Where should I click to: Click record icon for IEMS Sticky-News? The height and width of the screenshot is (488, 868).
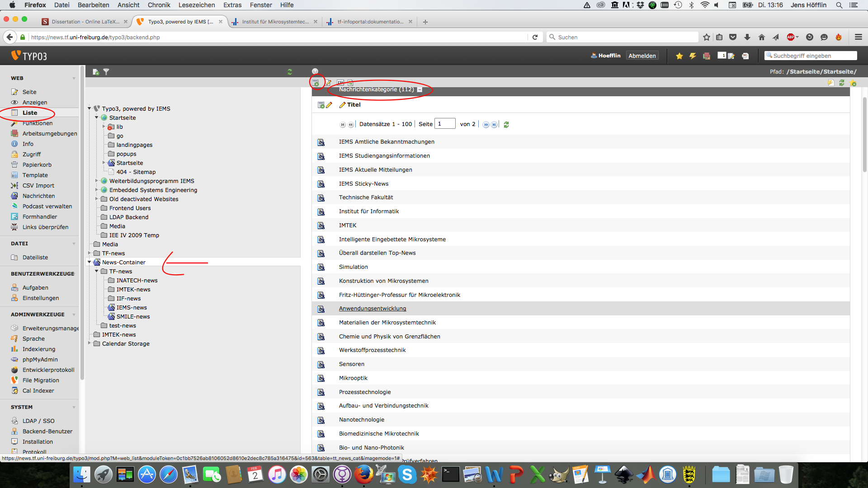click(321, 184)
